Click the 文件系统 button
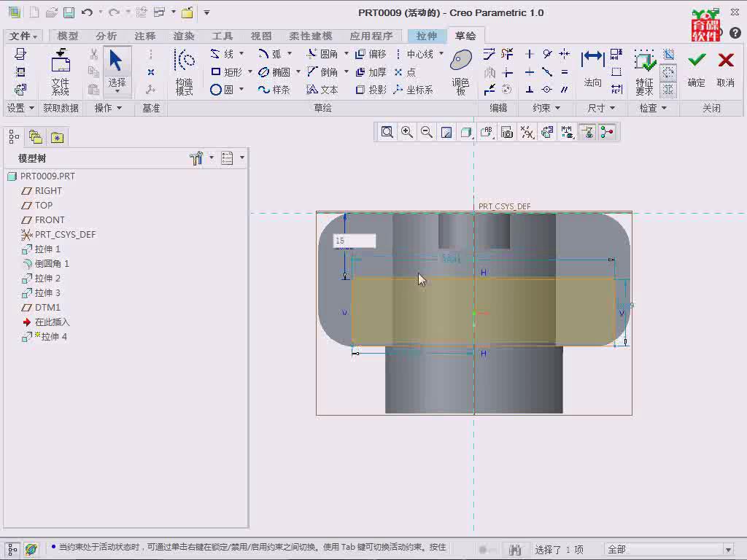This screenshot has height=560, width=747. [x=61, y=72]
